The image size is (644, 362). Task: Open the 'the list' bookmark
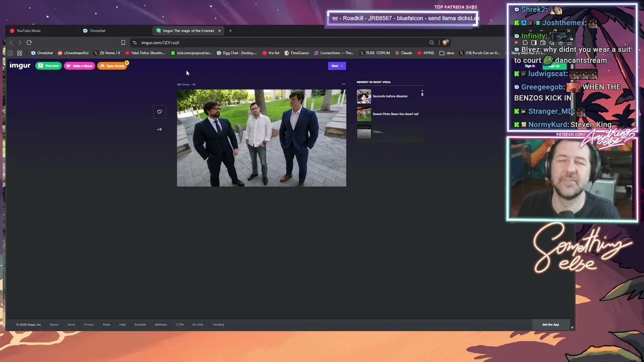pyautogui.click(x=271, y=53)
